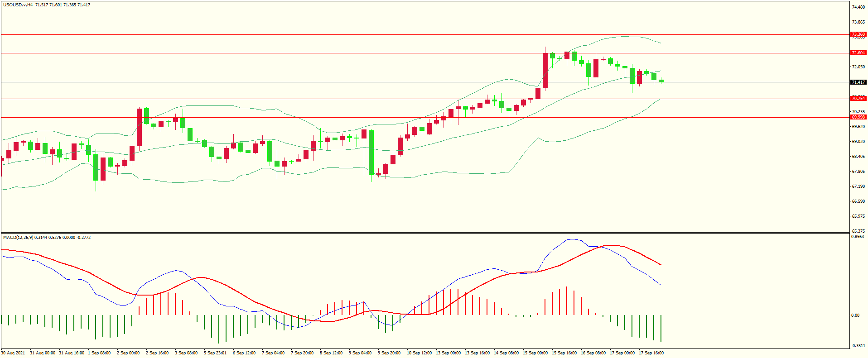Click the 0.8563 MACD scale label
868x358 pixels.
[858, 237]
